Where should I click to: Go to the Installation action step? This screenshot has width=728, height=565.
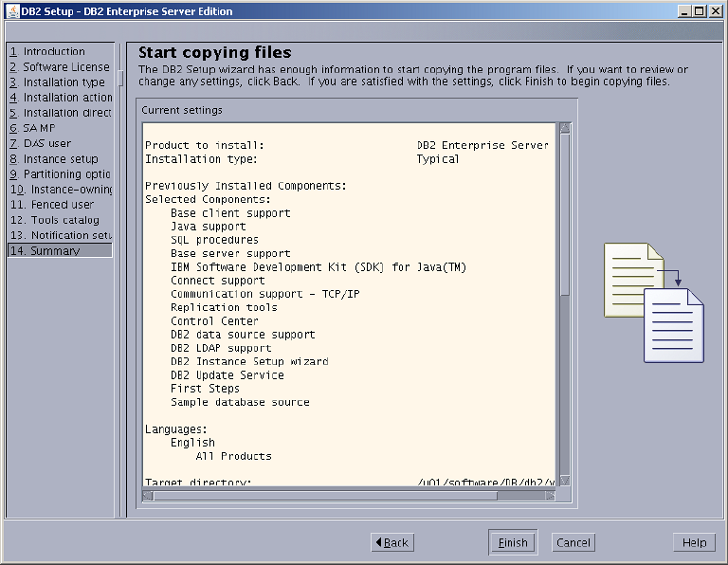61,98
